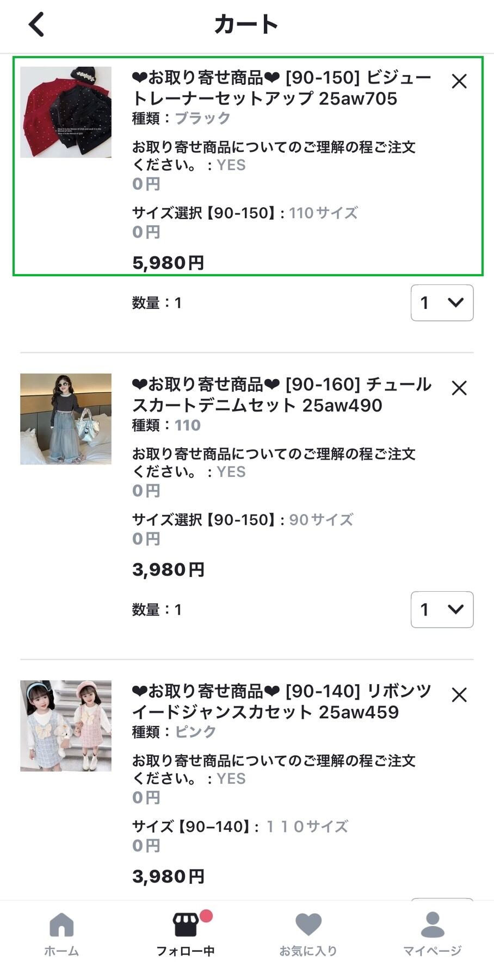Go to お気に入り favorites heart icon

(x=308, y=933)
